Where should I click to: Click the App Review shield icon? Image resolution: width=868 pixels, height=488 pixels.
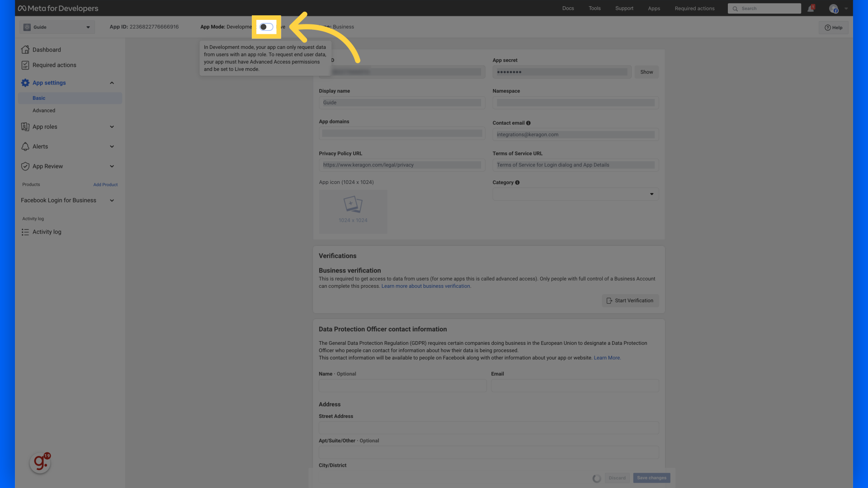(25, 166)
